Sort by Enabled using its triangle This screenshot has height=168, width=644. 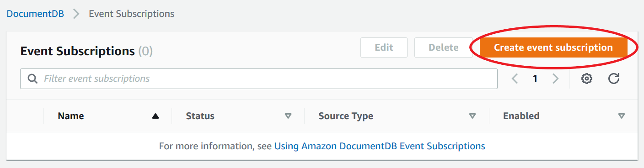click(x=621, y=116)
